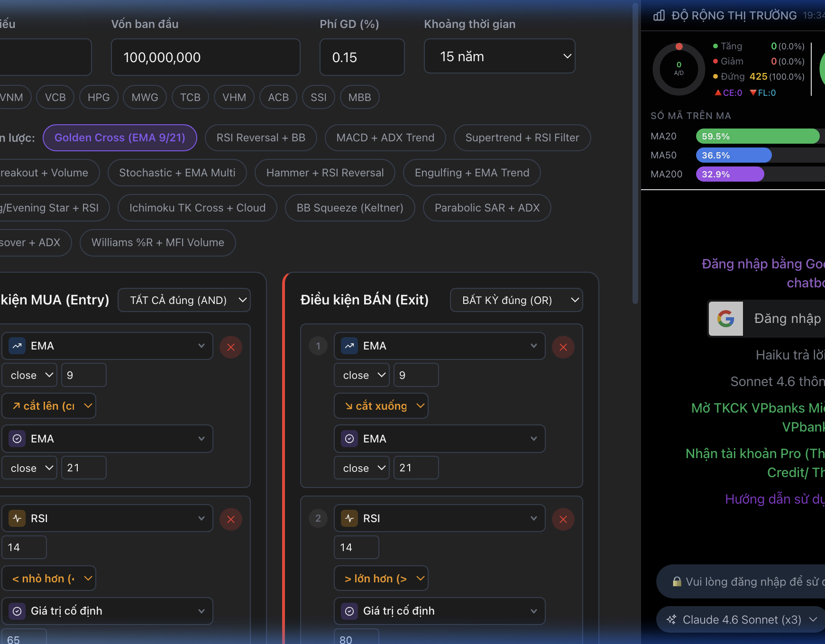Select RSI Reversal + BB strategy

click(261, 138)
